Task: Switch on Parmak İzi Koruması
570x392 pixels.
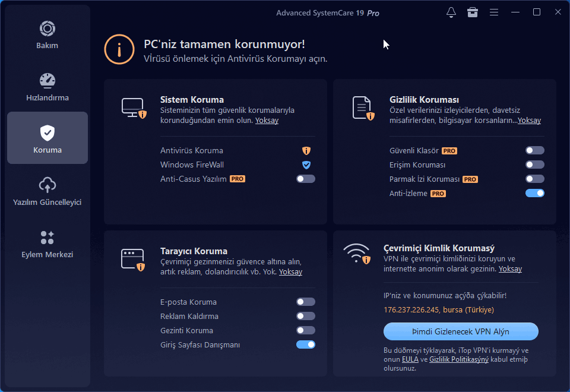Action: (535, 179)
